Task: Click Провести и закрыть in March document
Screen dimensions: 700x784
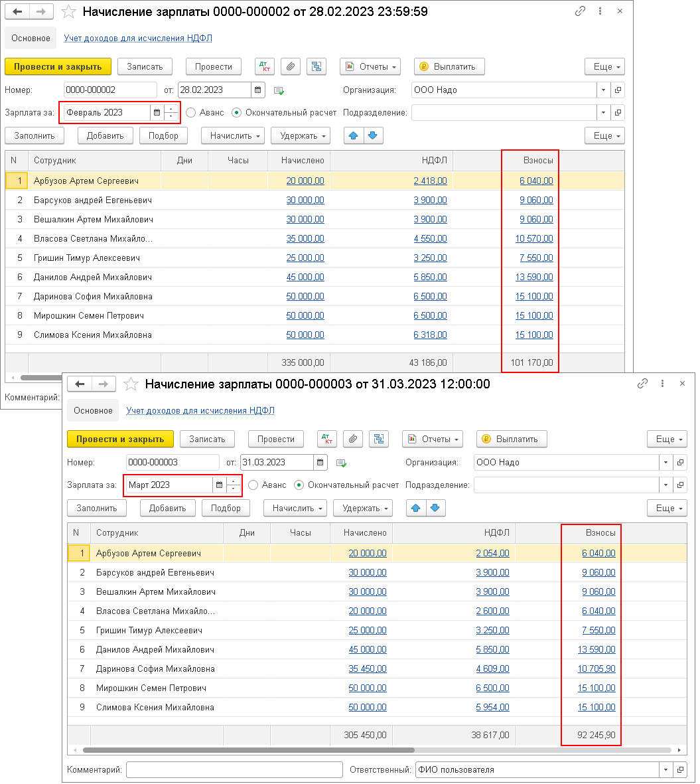Action: click(x=120, y=439)
